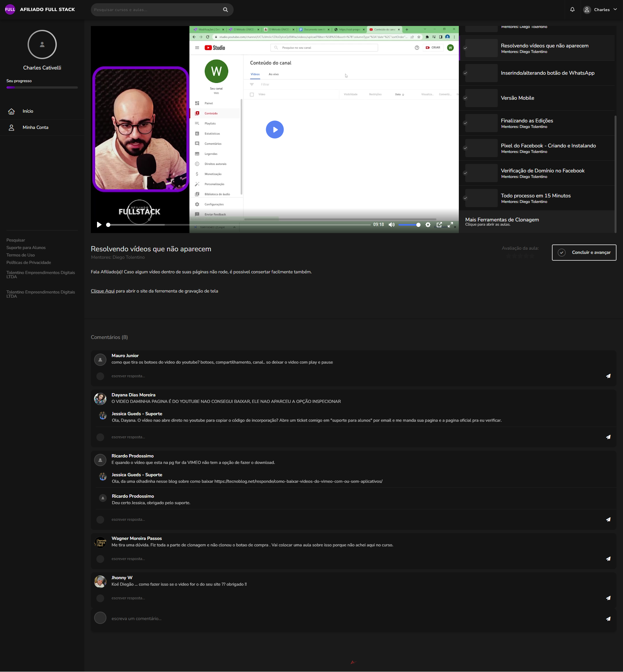Click the search magnifier icon
This screenshot has height=672, width=623.
point(225,10)
